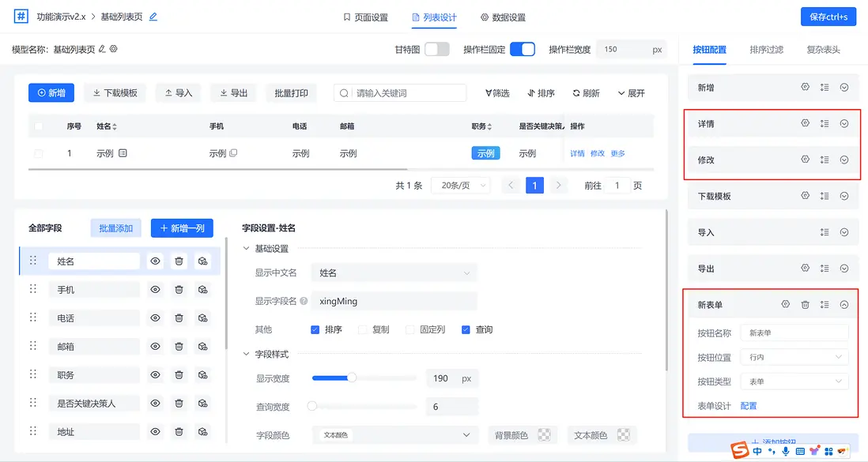Click drag handle of 邮箱 field

tap(33, 346)
